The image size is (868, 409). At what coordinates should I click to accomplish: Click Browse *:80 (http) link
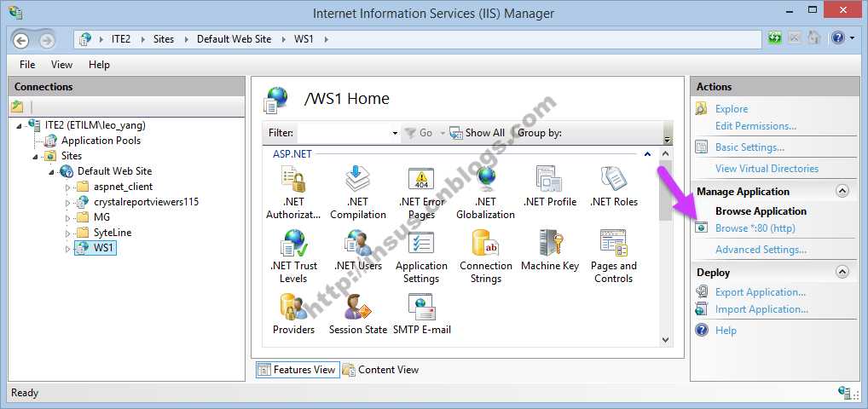(755, 228)
